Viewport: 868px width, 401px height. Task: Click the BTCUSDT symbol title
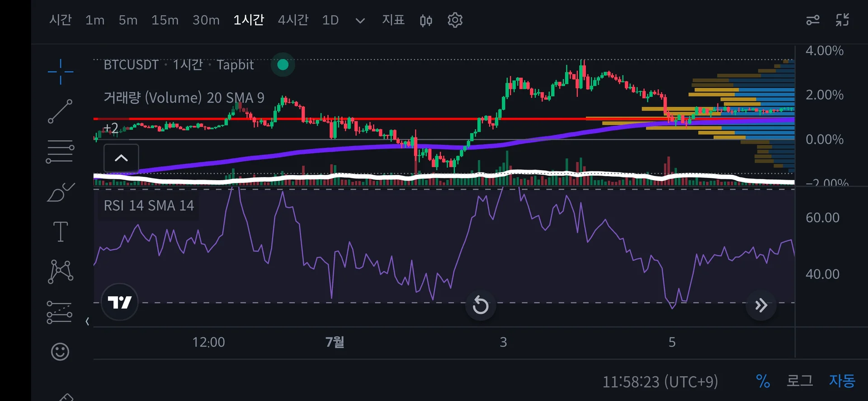(131, 65)
